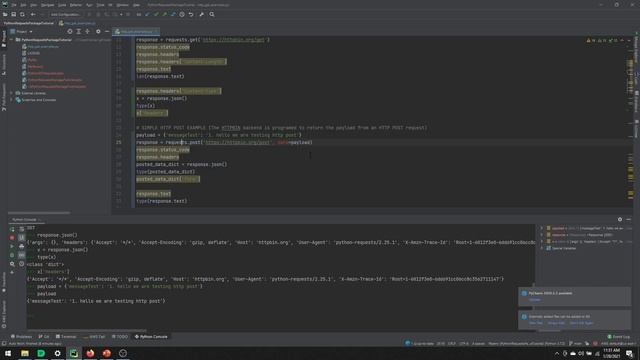Click the Show History clock icon

click(x=182, y=14)
